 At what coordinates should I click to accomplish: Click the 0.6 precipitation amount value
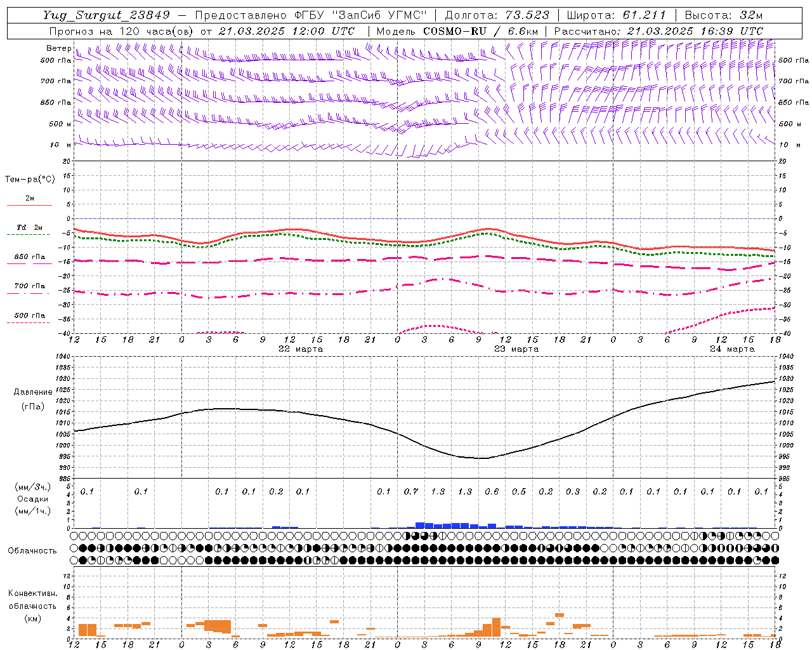[x=492, y=491]
